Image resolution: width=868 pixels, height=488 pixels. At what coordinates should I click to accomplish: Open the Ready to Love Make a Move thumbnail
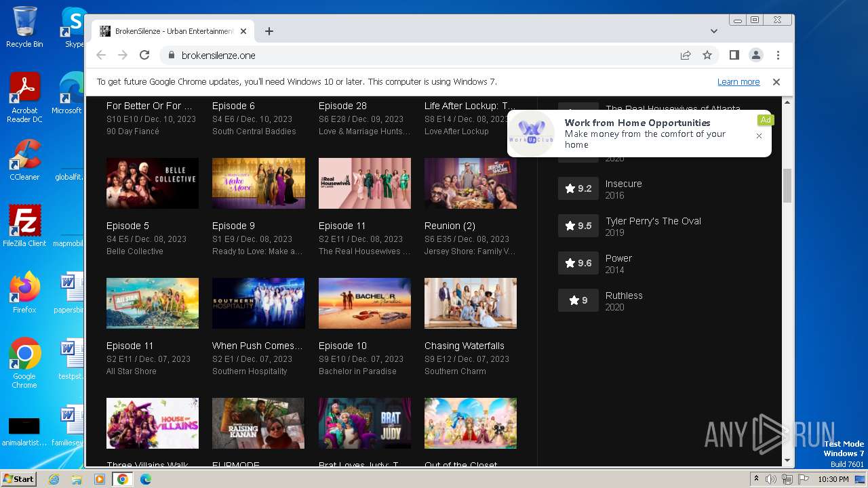(x=258, y=183)
